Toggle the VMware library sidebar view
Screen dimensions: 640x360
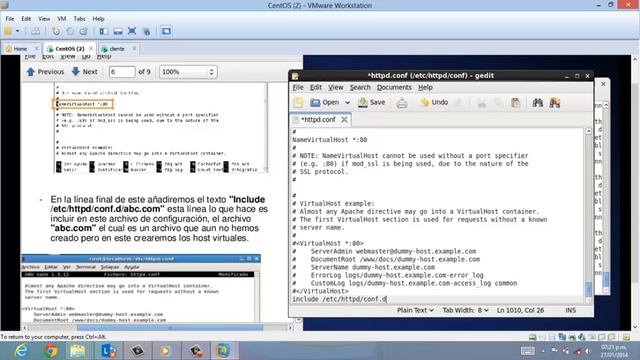click(104, 31)
